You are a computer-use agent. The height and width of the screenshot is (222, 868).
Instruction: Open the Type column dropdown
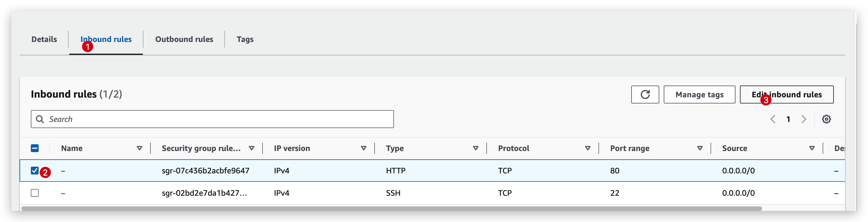[x=476, y=148]
